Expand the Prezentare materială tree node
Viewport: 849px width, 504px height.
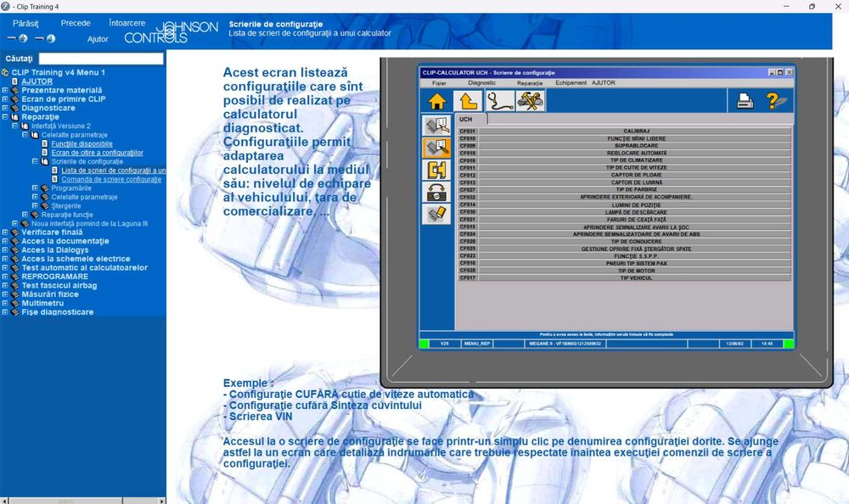(x=5, y=91)
